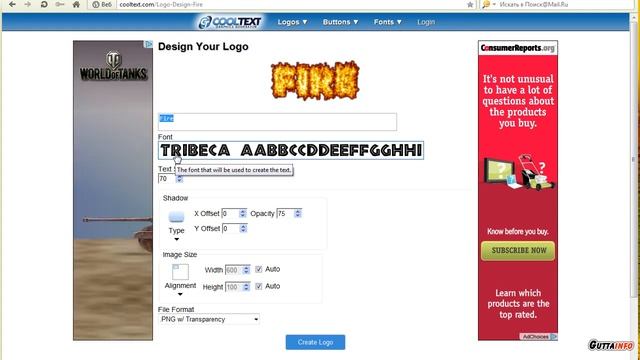The width and height of the screenshot is (640, 360).
Task: Expand the shadow Type arrow
Action: coord(176,239)
